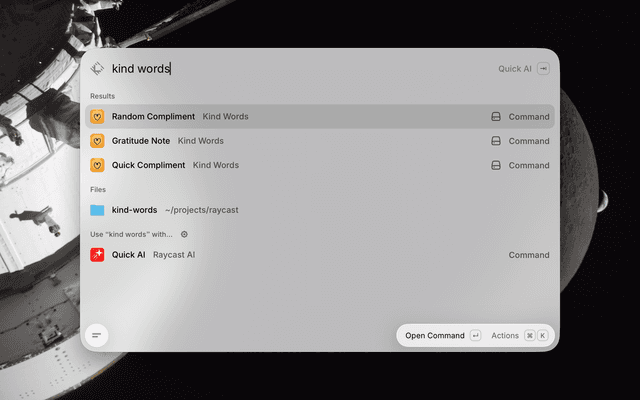Click the "Kind Words" subtitle on Quick Compliment row
Image resolution: width=640 pixels, height=400 pixels.
point(216,165)
